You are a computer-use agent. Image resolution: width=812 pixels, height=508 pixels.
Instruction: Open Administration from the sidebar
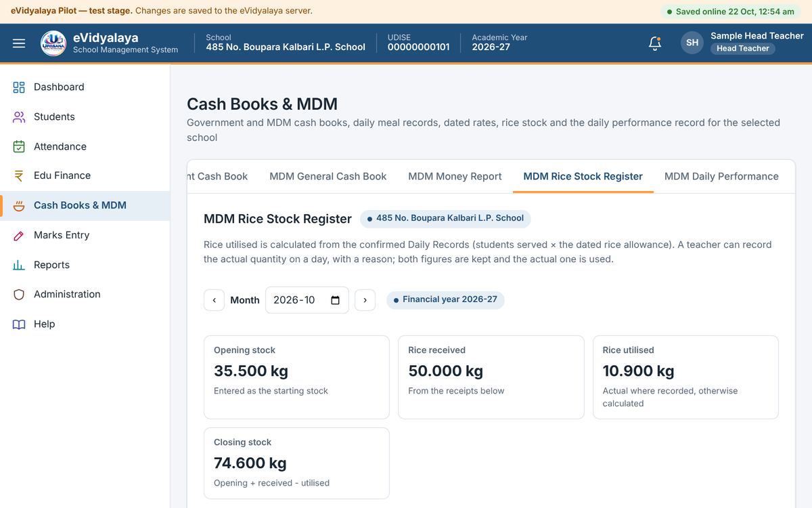click(x=85, y=295)
